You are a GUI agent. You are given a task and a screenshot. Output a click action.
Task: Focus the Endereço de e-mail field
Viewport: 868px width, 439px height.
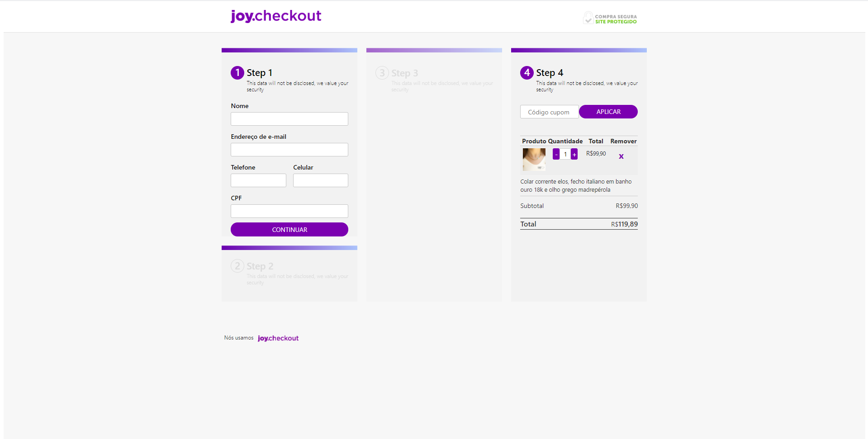pyautogui.click(x=289, y=150)
